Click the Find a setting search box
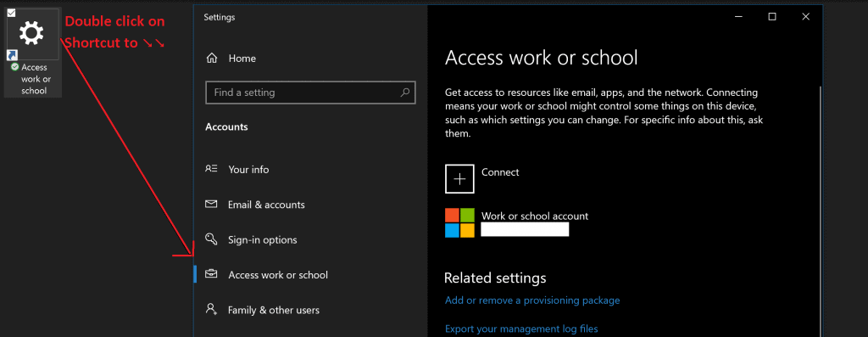Viewport: 868px width, 337px height. pyautogui.click(x=310, y=93)
